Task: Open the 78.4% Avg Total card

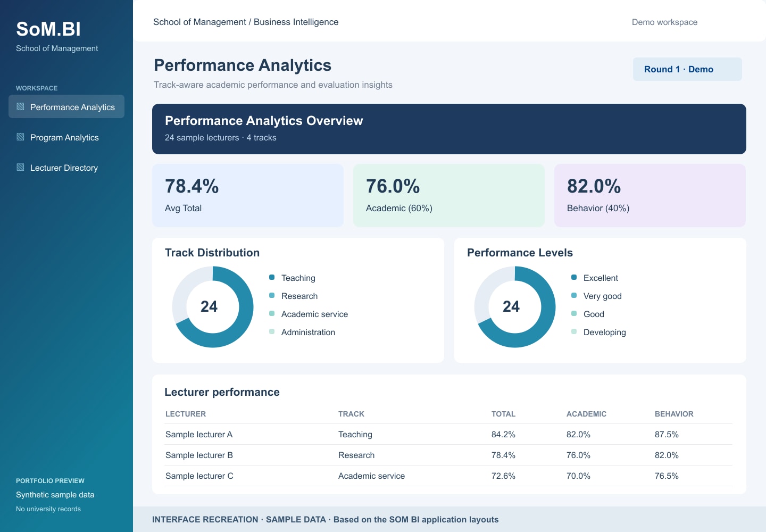Action: click(x=248, y=195)
